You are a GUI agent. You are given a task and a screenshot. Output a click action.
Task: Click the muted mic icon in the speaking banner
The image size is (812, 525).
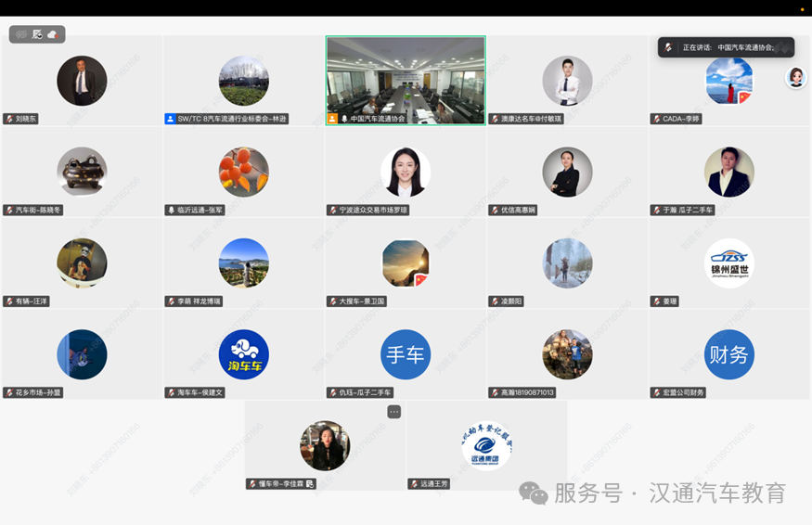tap(668, 47)
